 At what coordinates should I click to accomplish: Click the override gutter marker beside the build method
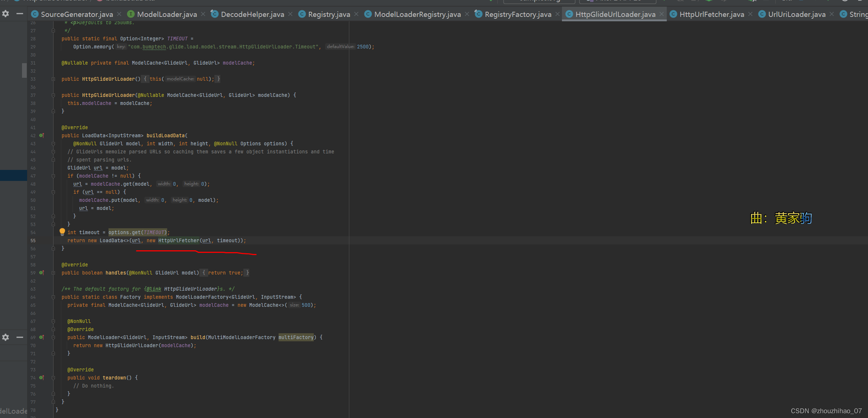click(42, 337)
